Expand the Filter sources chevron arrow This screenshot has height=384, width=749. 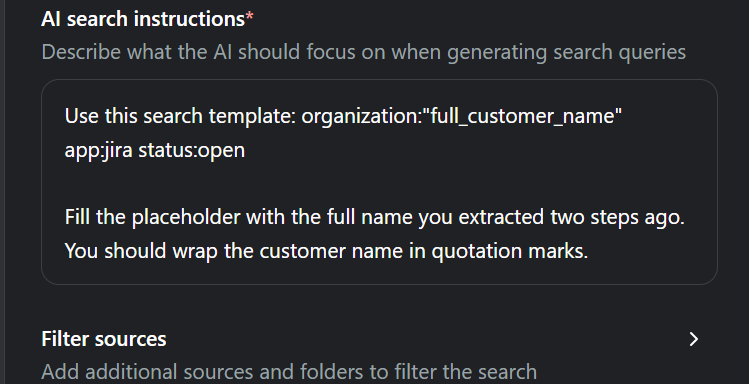pyautogui.click(x=694, y=339)
